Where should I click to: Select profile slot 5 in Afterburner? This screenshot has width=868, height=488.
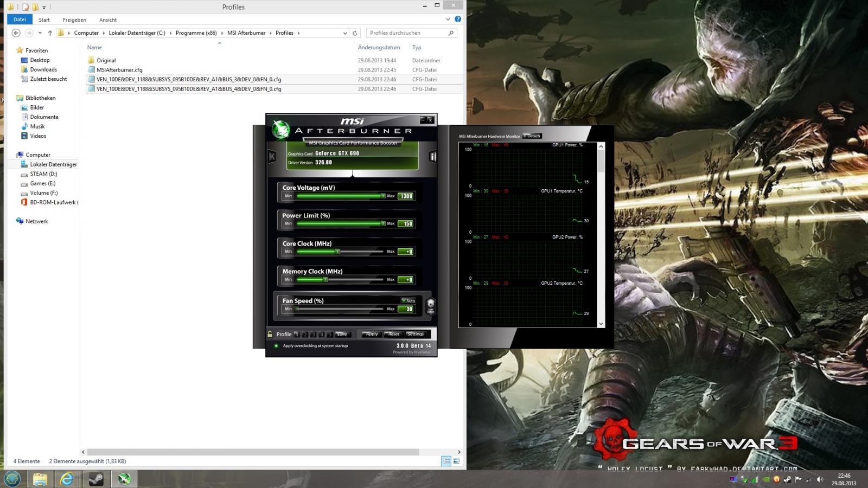tap(330, 335)
